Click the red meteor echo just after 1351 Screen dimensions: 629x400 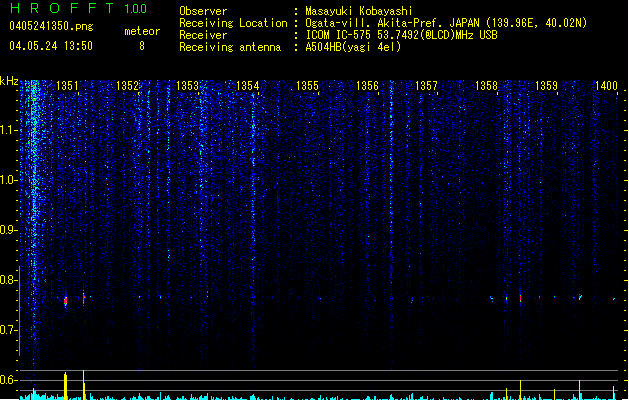(x=84, y=297)
